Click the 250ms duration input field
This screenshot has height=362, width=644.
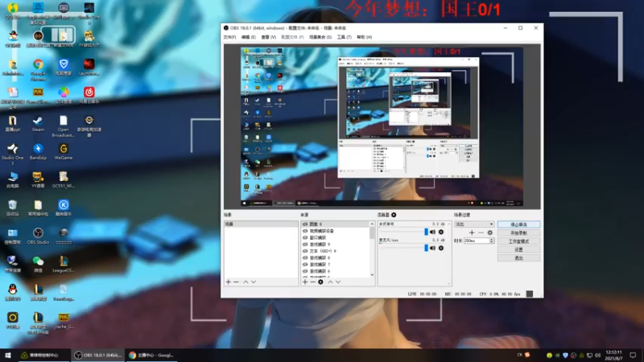click(x=477, y=241)
